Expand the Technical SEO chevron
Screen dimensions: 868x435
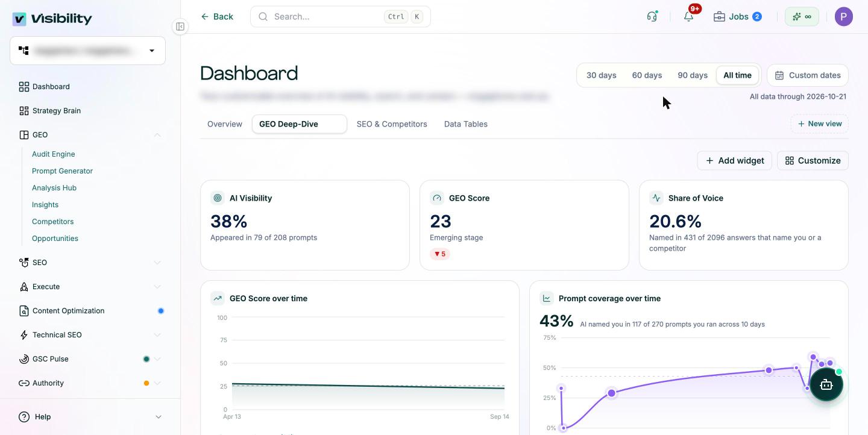(157, 335)
